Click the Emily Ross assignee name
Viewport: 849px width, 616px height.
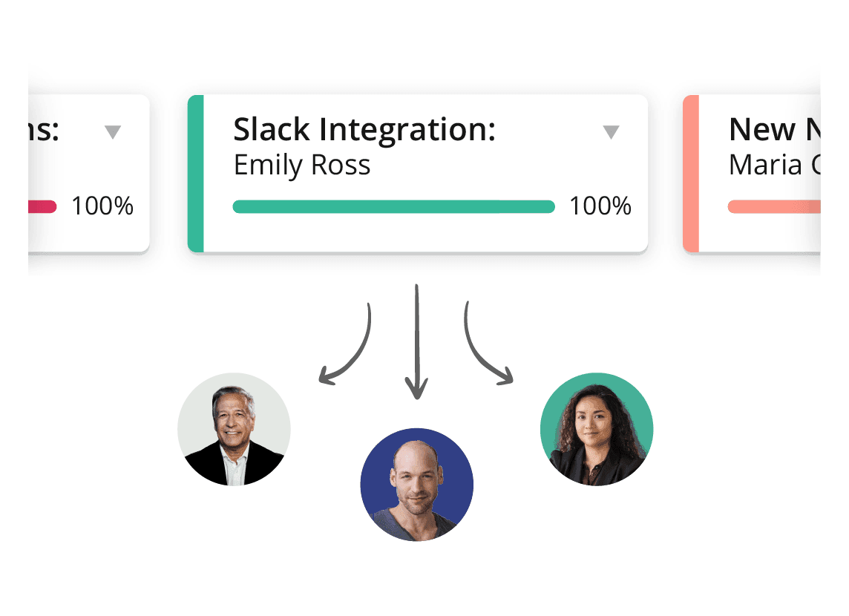coord(302,165)
